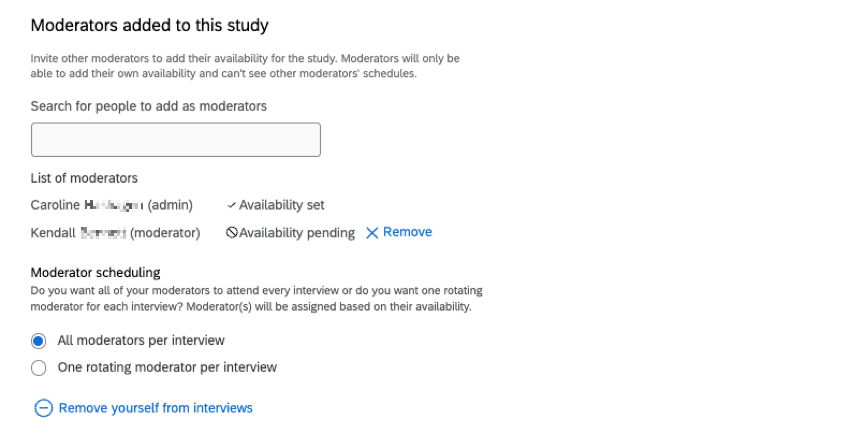
Task: Click the X icon beside Kendall's row
Action: (x=372, y=233)
